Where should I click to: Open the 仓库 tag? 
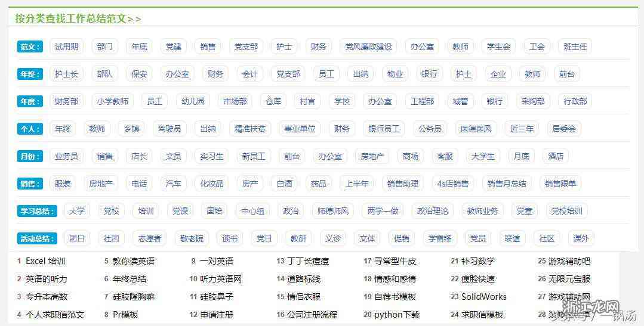click(273, 101)
